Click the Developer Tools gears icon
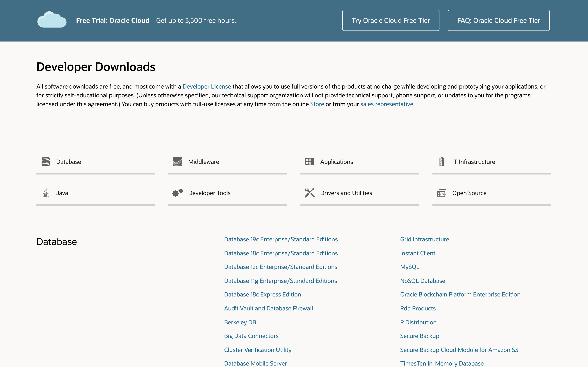Screen dimensions: 588x367 [x=178, y=193]
